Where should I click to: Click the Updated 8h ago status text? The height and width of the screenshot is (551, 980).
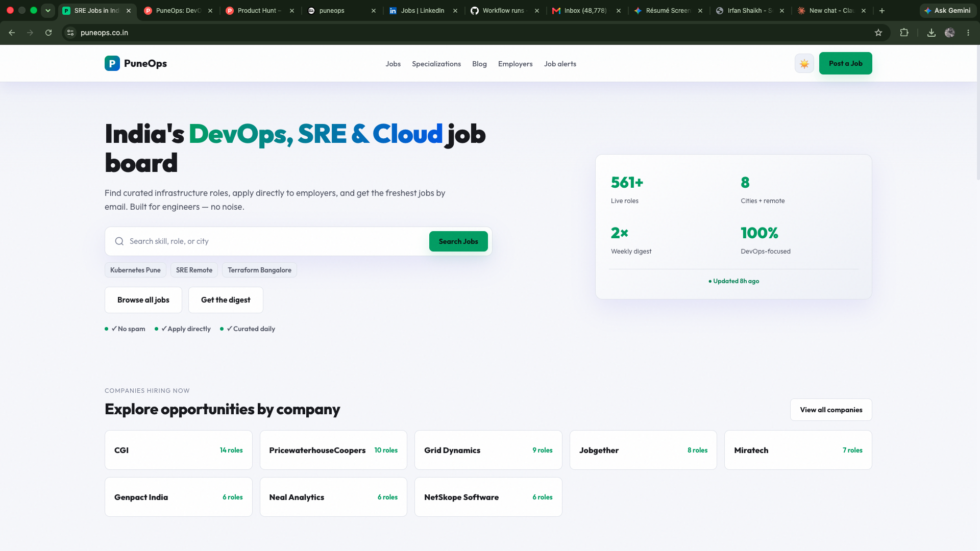734,281
